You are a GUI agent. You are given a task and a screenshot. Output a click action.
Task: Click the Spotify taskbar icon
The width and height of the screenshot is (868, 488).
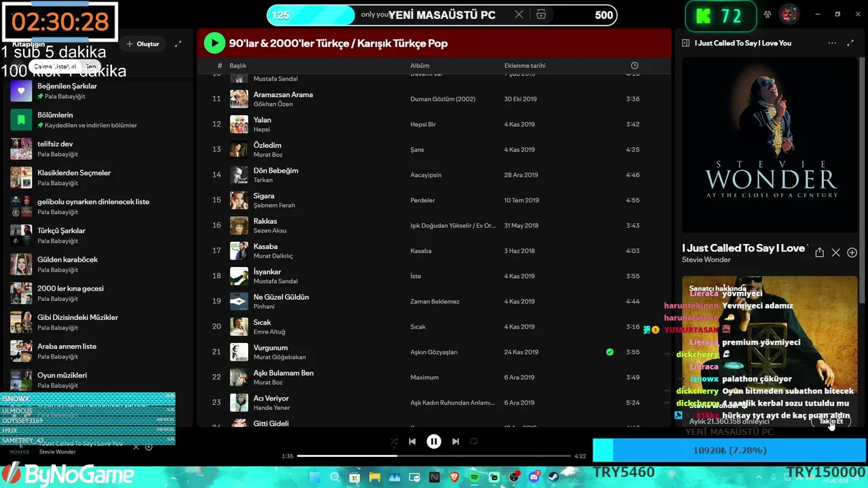point(475,478)
